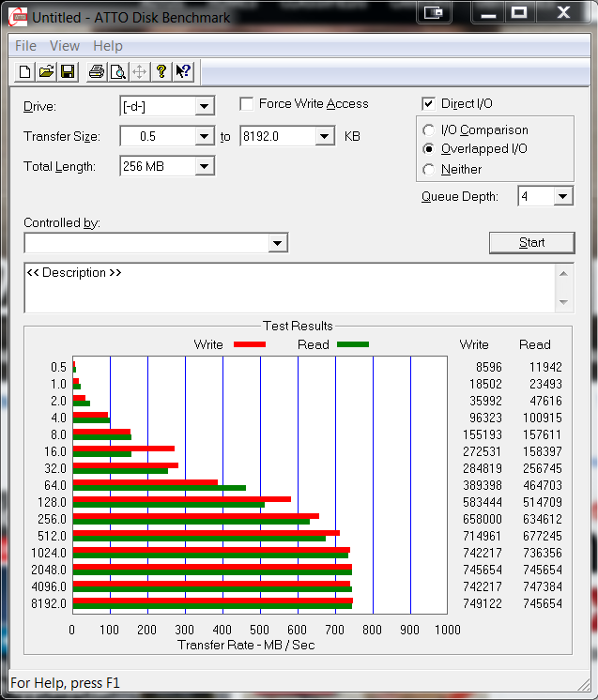Open Print Preview from the toolbar
This screenshot has height=700, width=598.
pyautogui.click(x=117, y=71)
